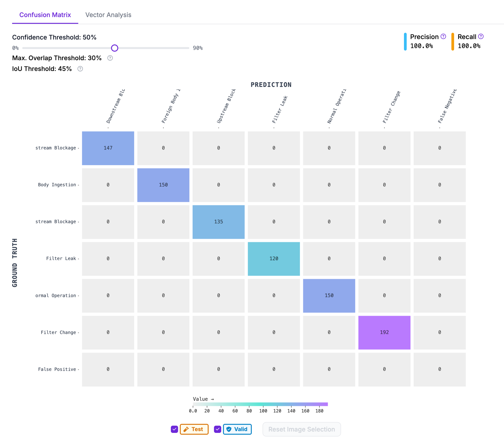Image resolution: width=504 pixels, height=447 pixels.
Task: Click the confidence threshold slider handle
Action: tap(115, 48)
